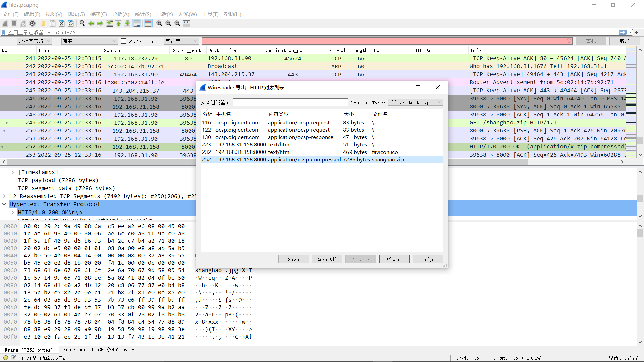Collapse the Hypertext Transfer Protocol node
This screenshot has width=644, height=362.
[4, 204]
